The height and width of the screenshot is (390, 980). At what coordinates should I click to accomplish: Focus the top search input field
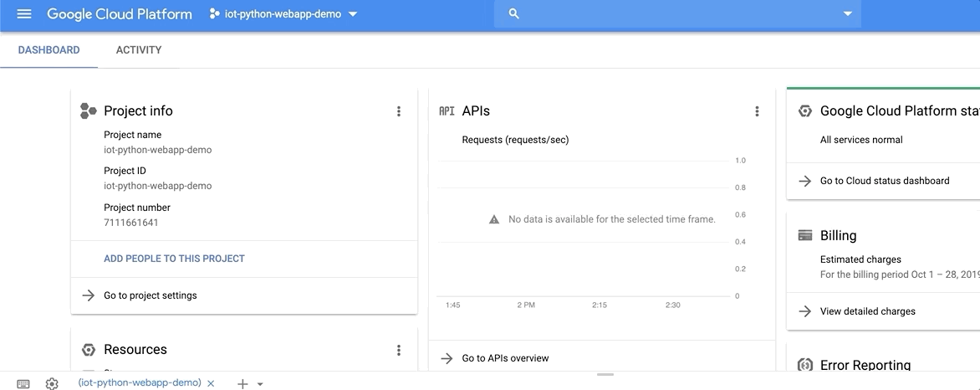coord(676,13)
